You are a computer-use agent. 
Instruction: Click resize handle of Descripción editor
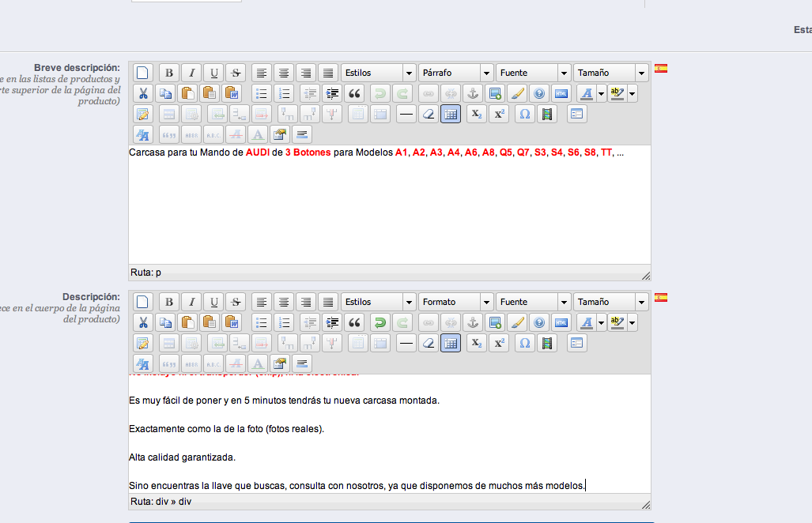[x=646, y=505]
